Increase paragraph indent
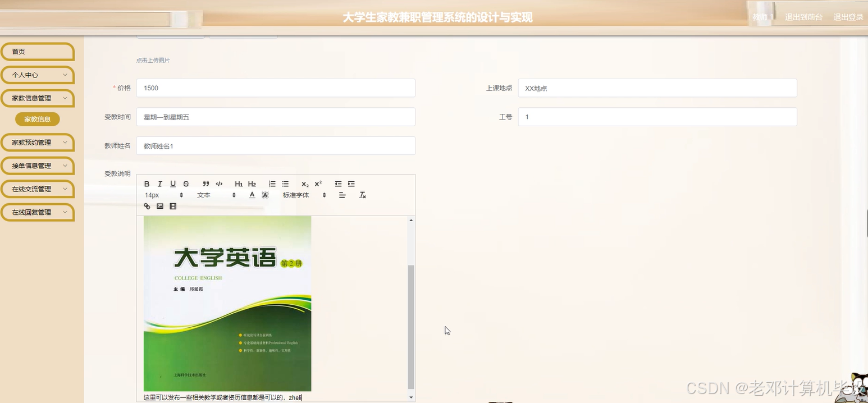This screenshot has height=403, width=868. click(351, 184)
